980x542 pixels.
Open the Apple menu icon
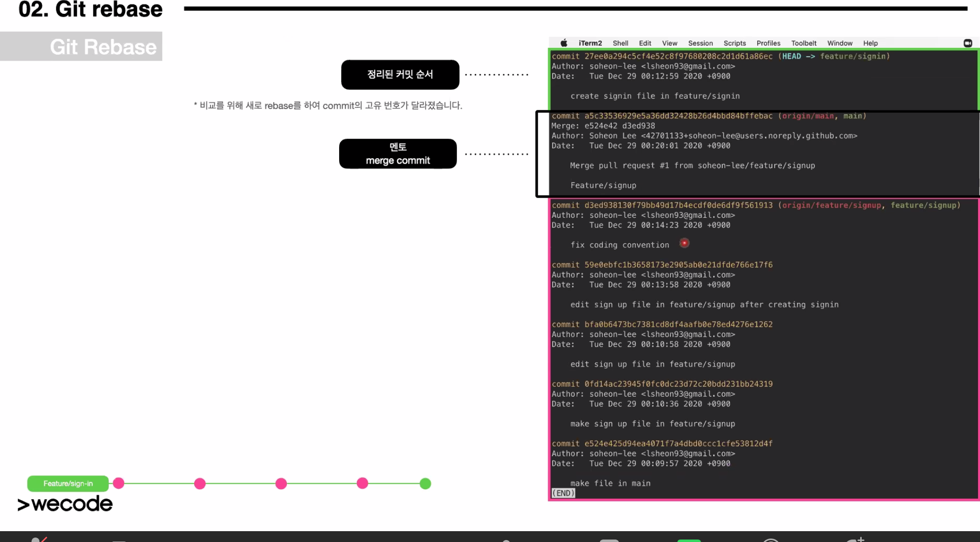[564, 43]
